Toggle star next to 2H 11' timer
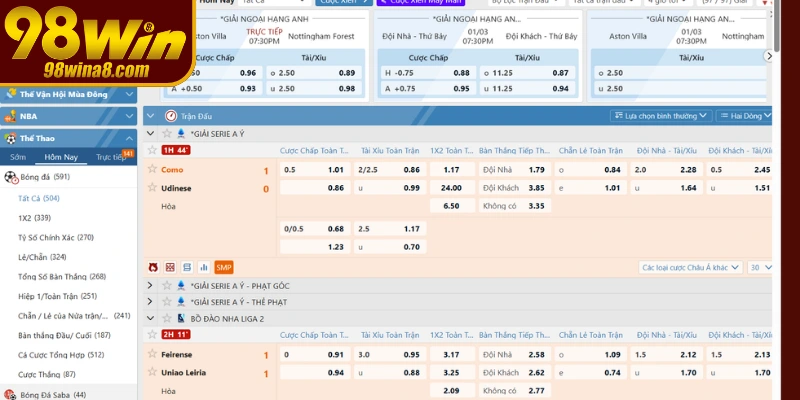Image resolution: width=800 pixels, height=400 pixels. [x=152, y=335]
